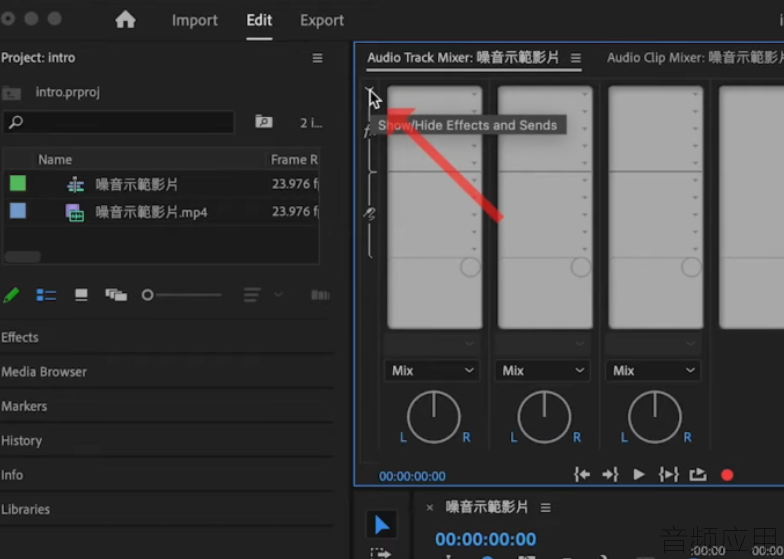The width and height of the screenshot is (784, 559).
Task: Play from the mixer transport
Action: [638, 474]
